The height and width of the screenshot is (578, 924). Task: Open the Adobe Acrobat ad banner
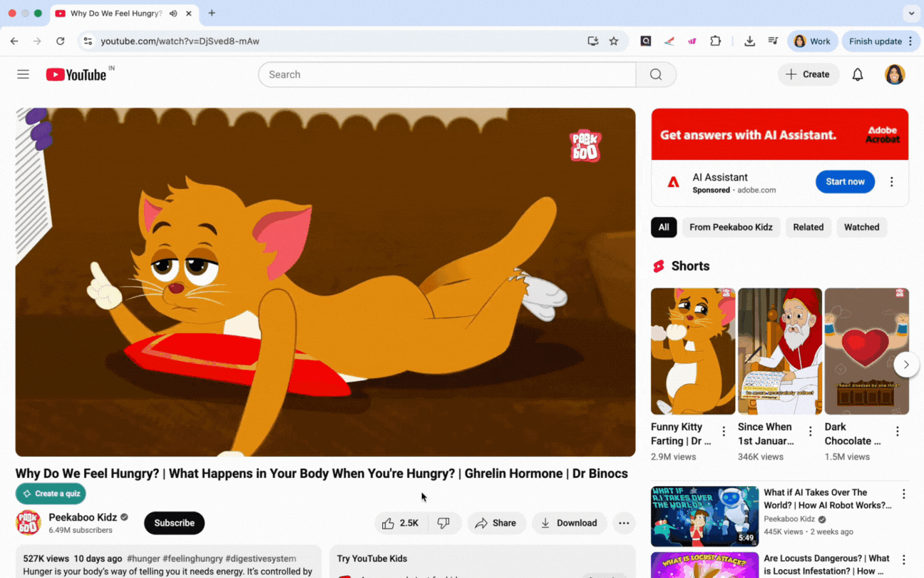780,134
